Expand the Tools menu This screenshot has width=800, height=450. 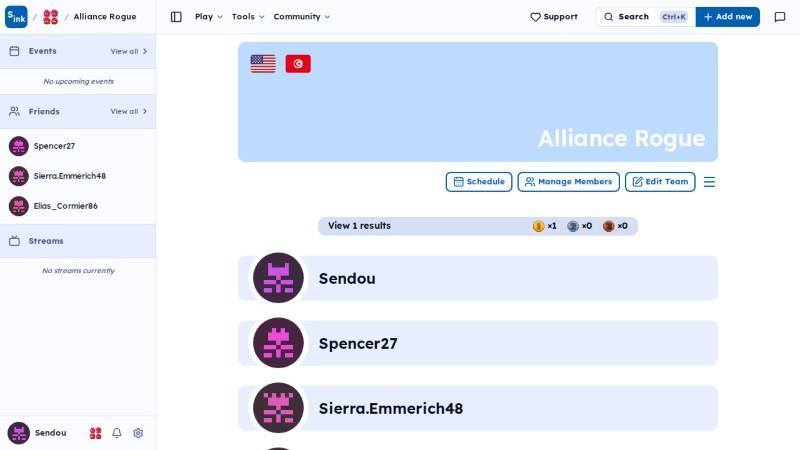248,17
